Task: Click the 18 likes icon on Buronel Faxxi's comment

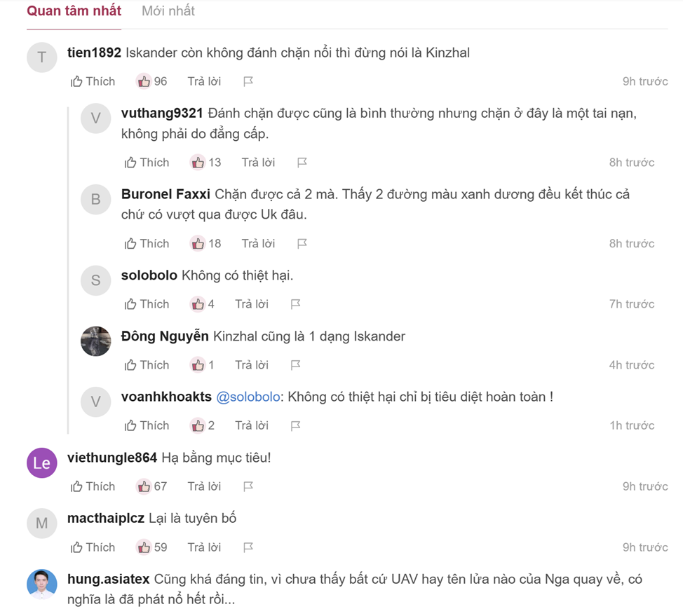Action: [x=198, y=244]
